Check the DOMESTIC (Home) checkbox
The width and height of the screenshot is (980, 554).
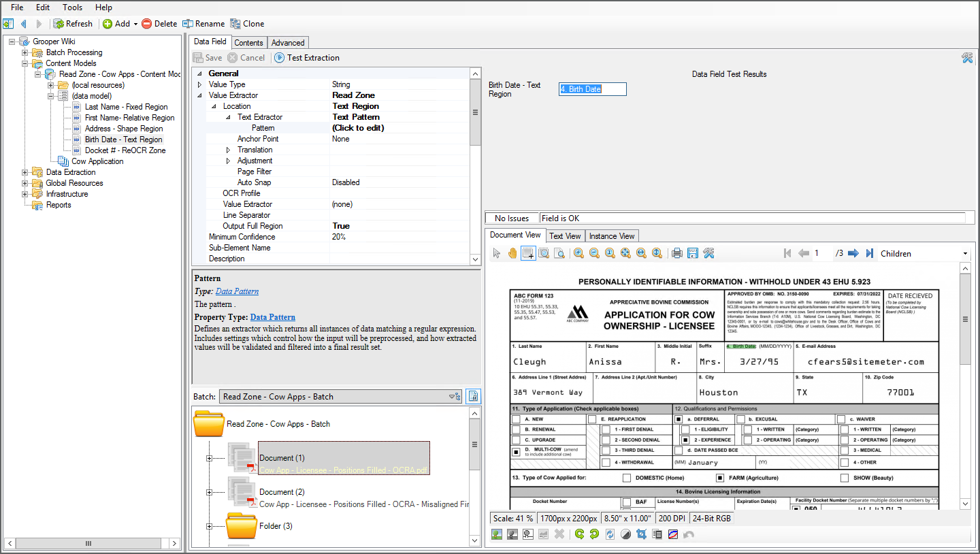point(626,478)
